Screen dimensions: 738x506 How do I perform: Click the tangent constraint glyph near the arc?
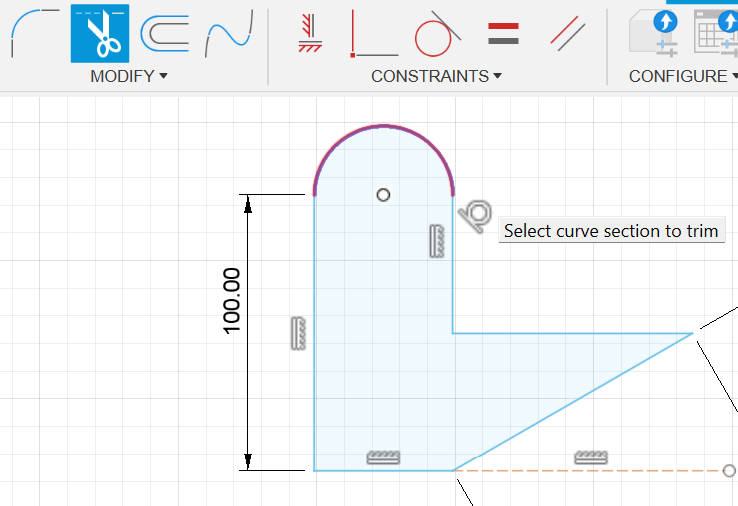(x=476, y=213)
